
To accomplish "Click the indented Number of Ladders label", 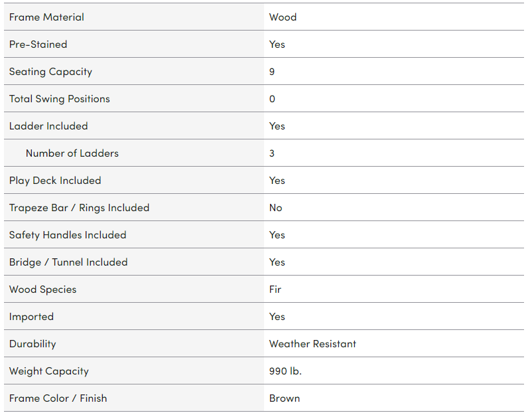I will click(x=72, y=153).
